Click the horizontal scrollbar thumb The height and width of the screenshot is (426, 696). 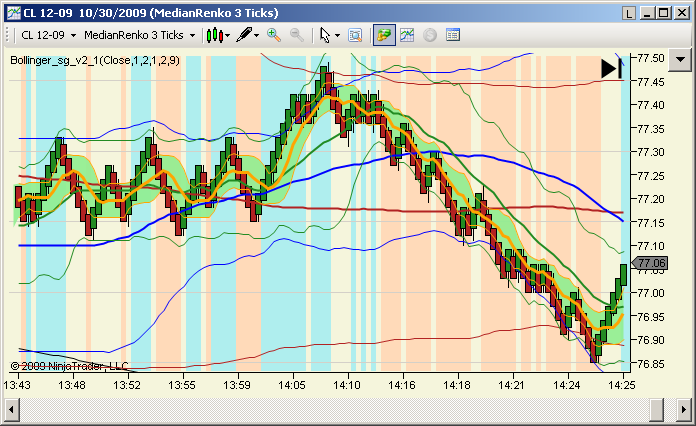[x=657, y=410]
